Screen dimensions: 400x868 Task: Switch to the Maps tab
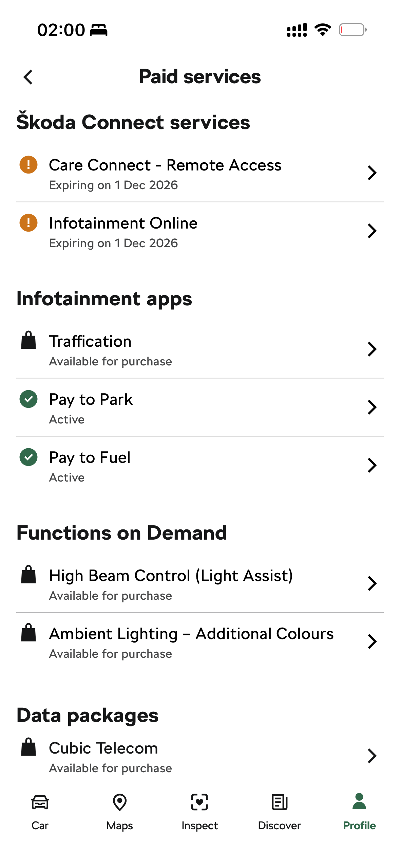click(120, 812)
